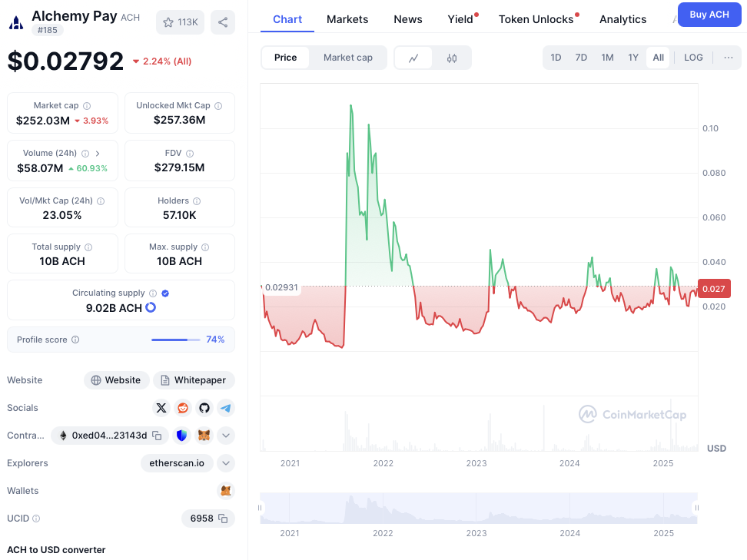Click the blue shield icon by contract

[181, 436]
